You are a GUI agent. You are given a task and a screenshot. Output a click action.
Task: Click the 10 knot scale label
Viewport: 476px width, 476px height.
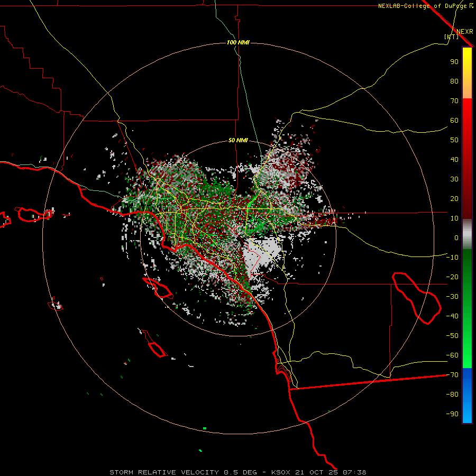click(454, 218)
